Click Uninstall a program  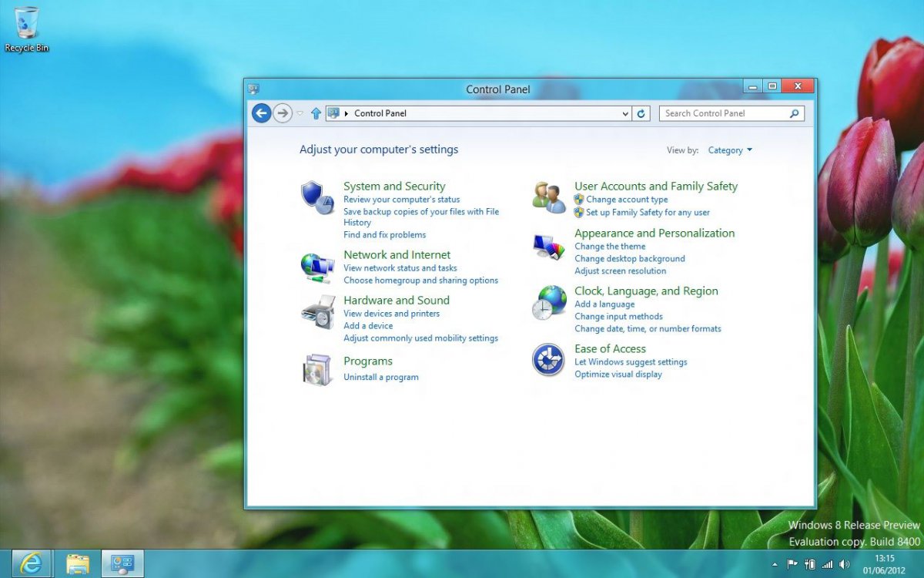click(x=381, y=378)
